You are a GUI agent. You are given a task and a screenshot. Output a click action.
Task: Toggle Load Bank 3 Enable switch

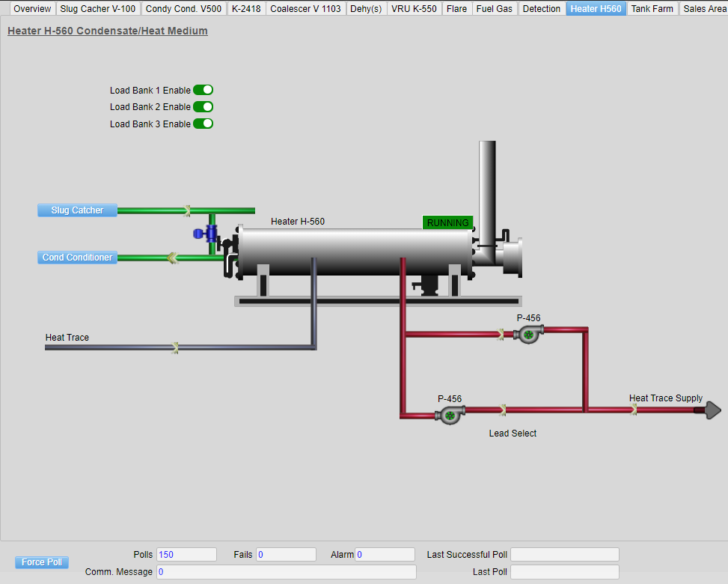click(x=203, y=124)
